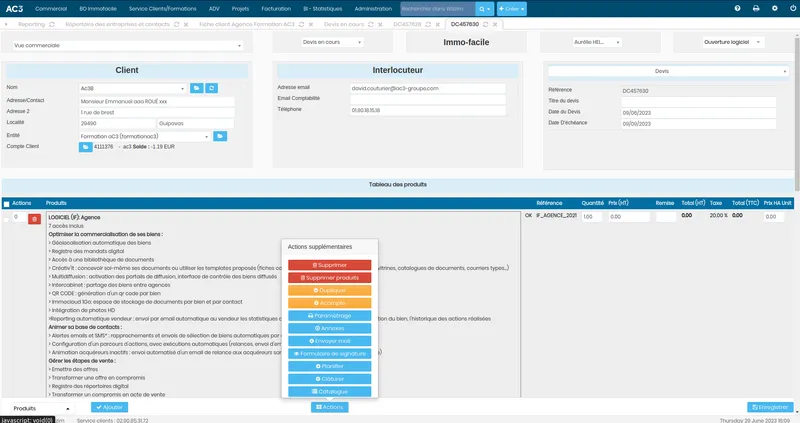Click the red trash icon on product row
This screenshot has height=423, width=800.
click(34, 219)
